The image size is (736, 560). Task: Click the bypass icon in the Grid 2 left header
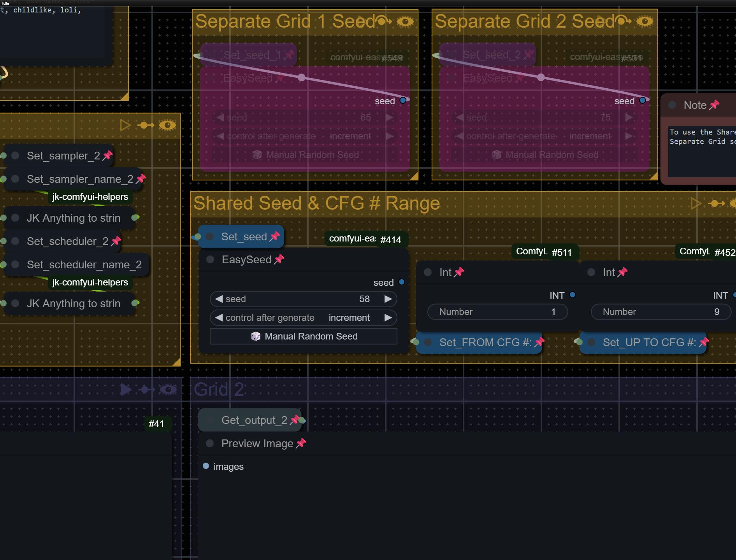[146, 389]
